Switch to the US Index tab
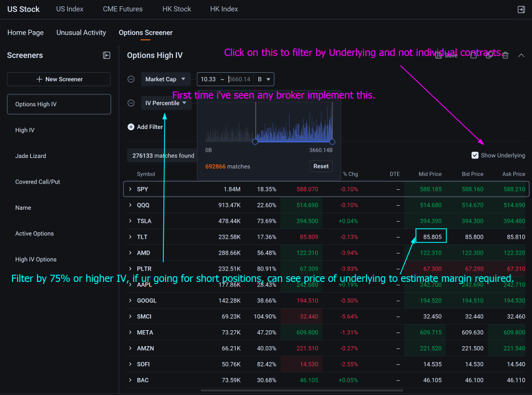532x395 pixels. [x=69, y=9]
